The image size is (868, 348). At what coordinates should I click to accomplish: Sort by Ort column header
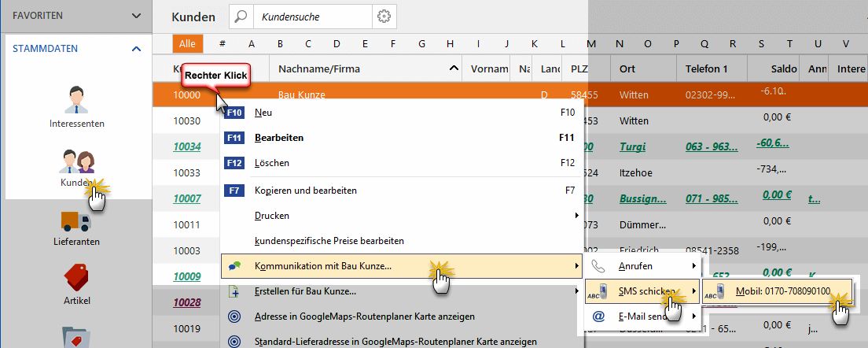click(644, 68)
